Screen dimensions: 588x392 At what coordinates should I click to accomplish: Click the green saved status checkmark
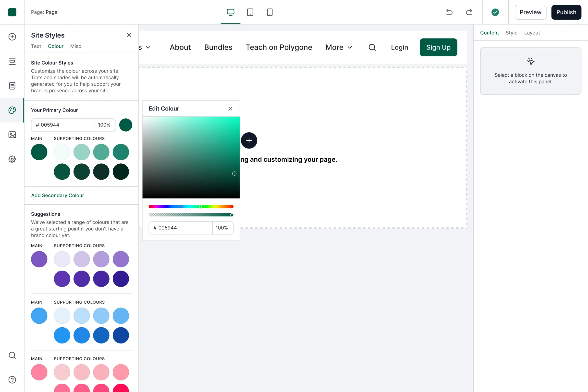[x=495, y=12]
